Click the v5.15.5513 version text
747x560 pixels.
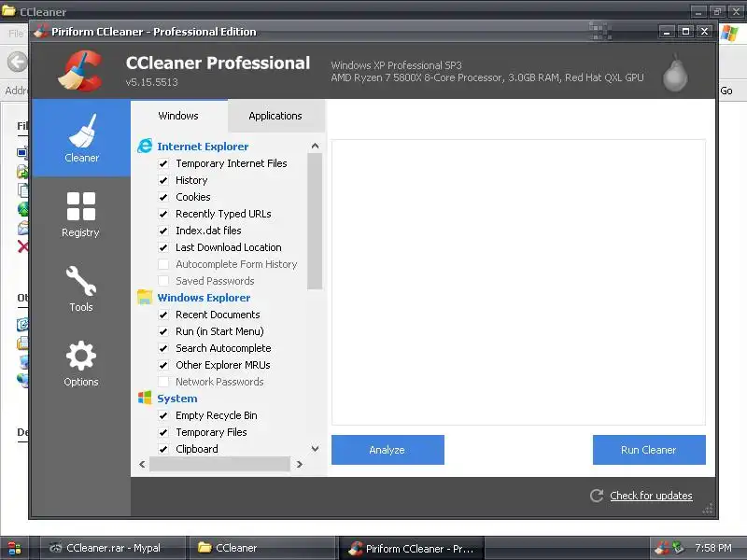pyautogui.click(x=151, y=82)
